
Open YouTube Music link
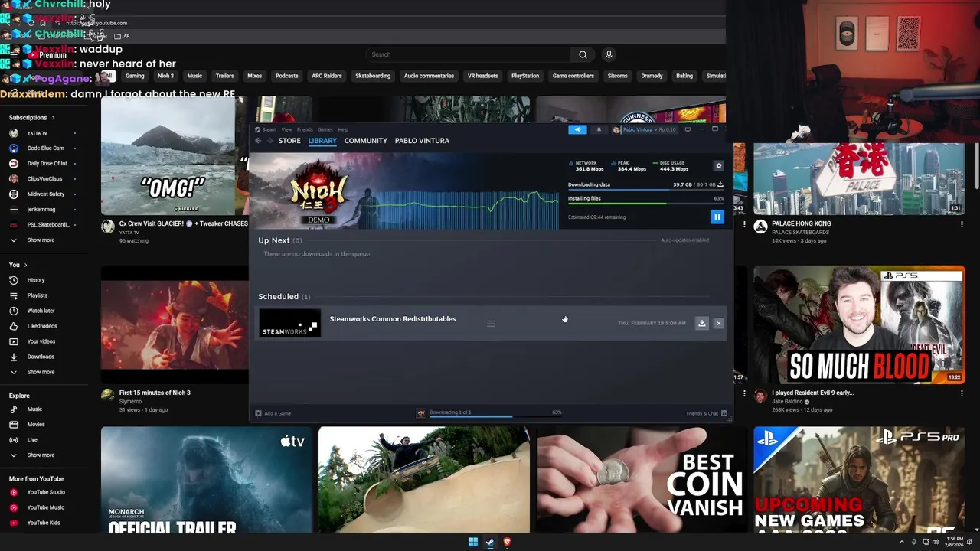46,507
